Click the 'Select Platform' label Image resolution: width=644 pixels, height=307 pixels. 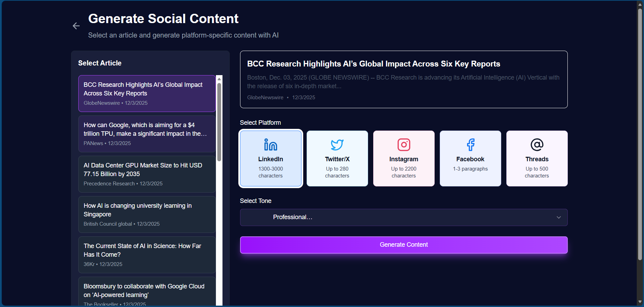coord(260,123)
